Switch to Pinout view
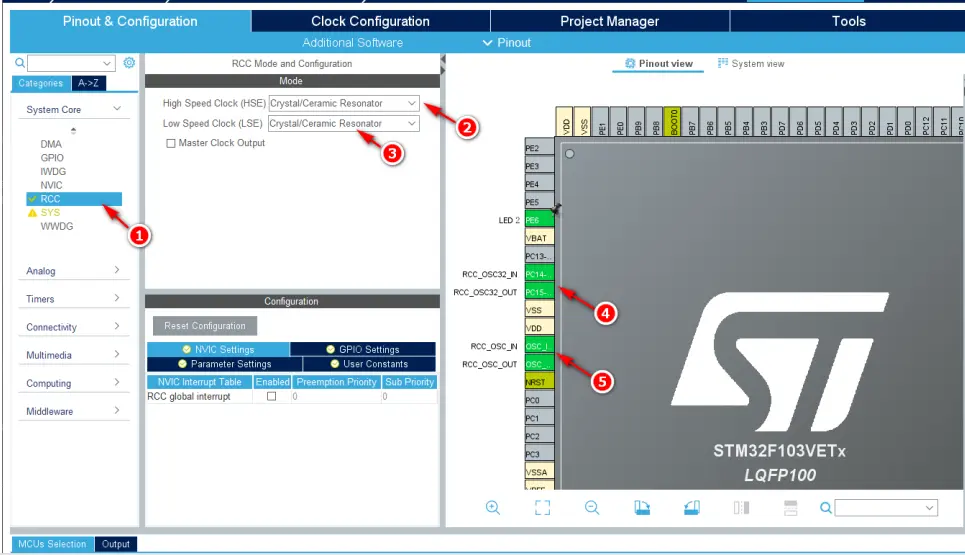The image size is (965, 555). [x=659, y=63]
